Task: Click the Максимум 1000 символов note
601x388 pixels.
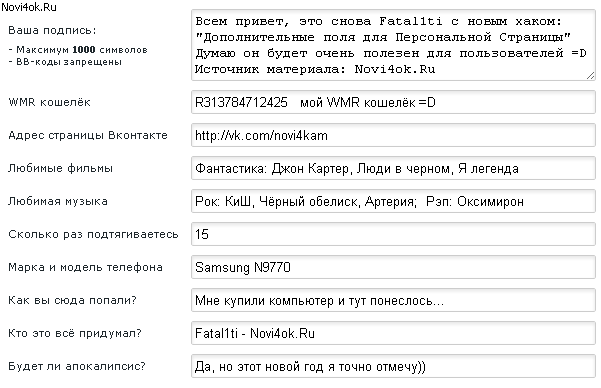Action: pyautogui.click(x=78, y=50)
